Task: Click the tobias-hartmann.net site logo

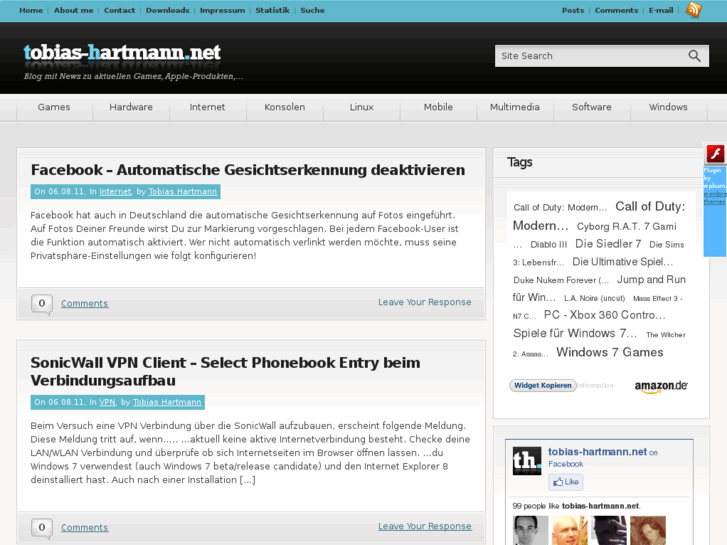Action: click(x=122, y=52)
